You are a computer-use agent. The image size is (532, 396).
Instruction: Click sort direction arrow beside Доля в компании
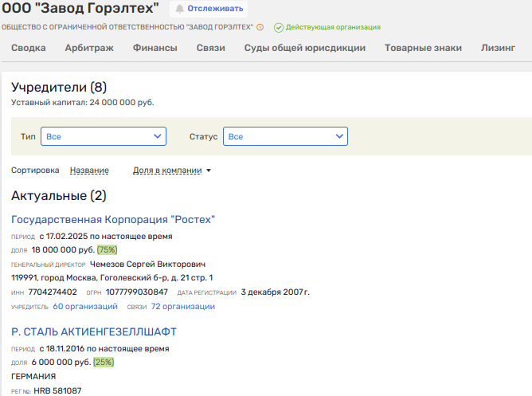point(209,171)
